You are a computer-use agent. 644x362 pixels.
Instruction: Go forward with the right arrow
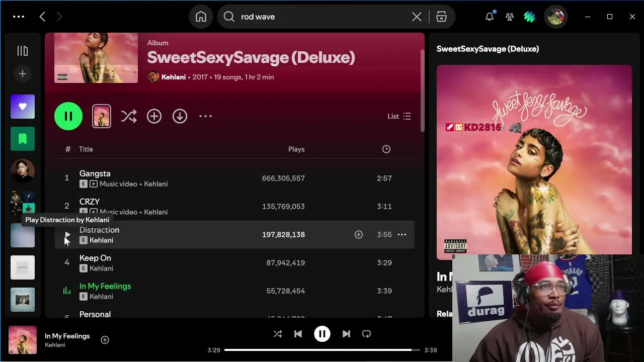point(59,17)
